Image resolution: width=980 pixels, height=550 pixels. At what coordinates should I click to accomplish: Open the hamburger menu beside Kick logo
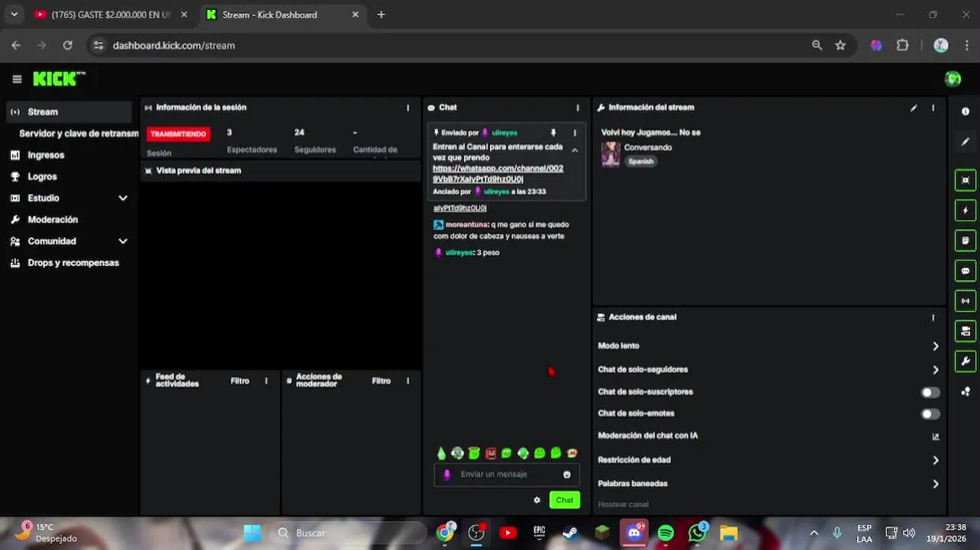(17, 79)
